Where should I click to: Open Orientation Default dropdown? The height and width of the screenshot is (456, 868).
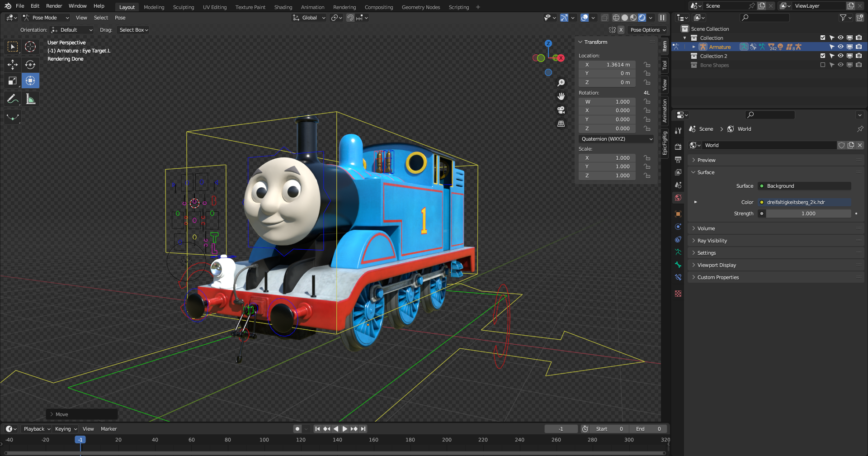click(72, 30)
